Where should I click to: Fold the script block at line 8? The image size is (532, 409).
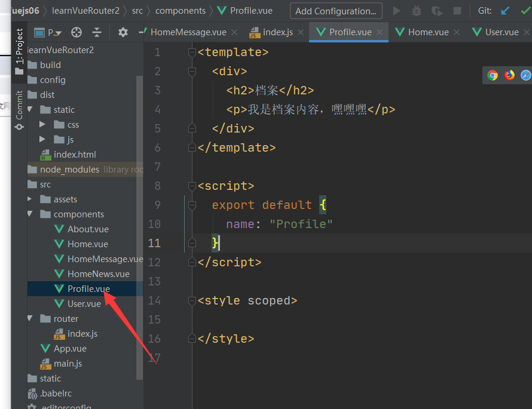point(192,186)
